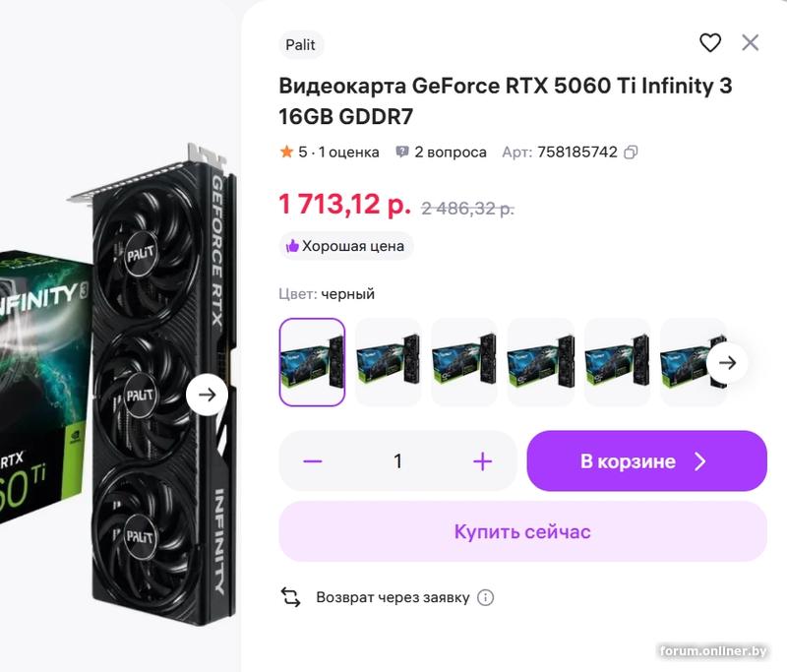Select the first highlighted variant thumbnail
Screen dimensions: 787x672
tap(312, 362)
